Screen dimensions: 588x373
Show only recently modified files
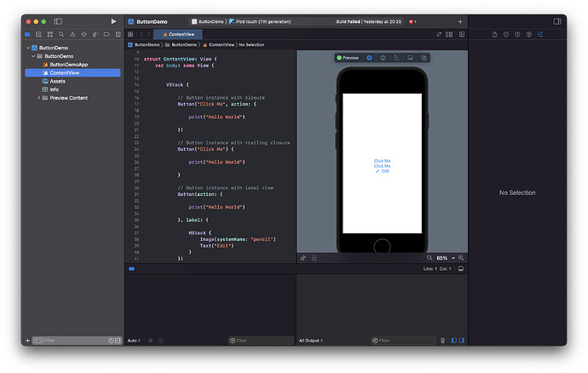pyautogui.click(x=111, y=341)
